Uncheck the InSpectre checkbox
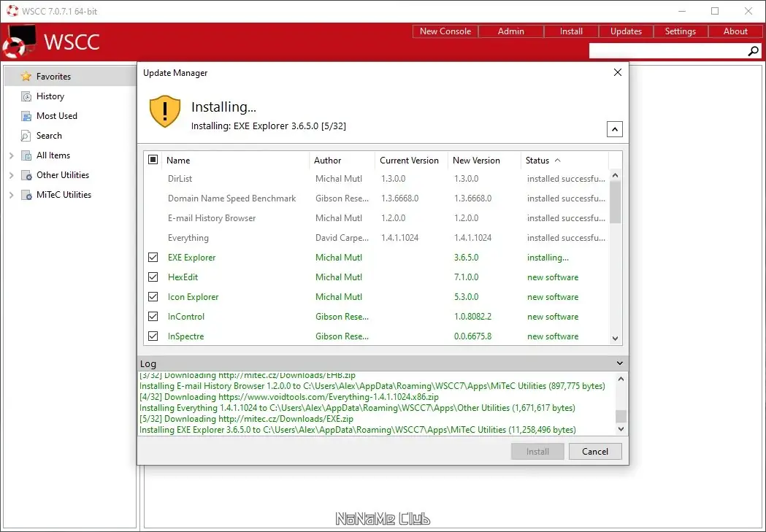Viewport: 766px width, 532px height. pyautogui.click(x=153, y=336)
